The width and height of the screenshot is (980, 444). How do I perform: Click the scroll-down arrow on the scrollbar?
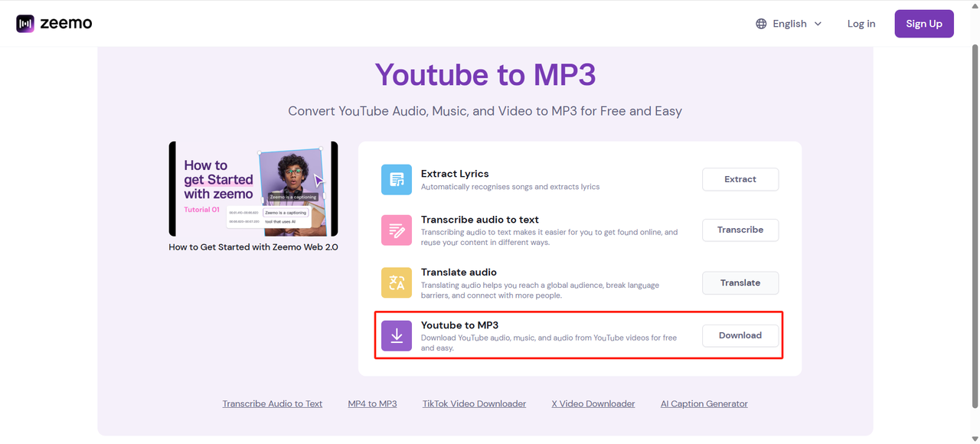pos(974,438)
